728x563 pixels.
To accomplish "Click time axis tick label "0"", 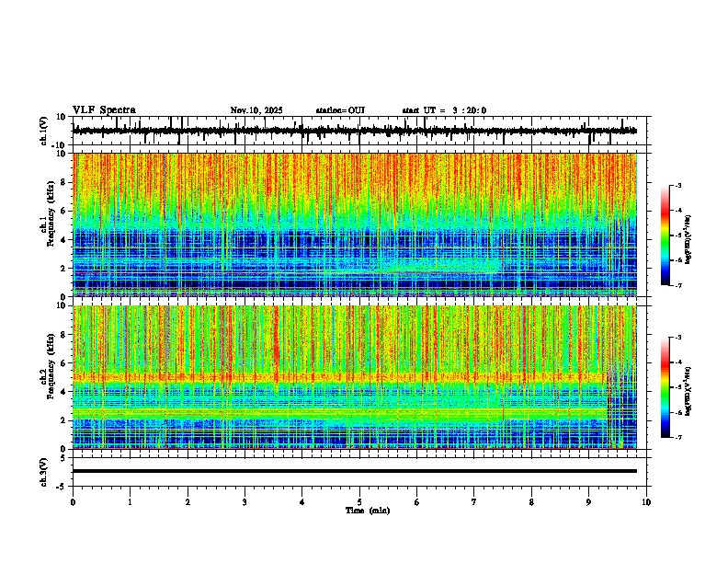I will [73, 502].
